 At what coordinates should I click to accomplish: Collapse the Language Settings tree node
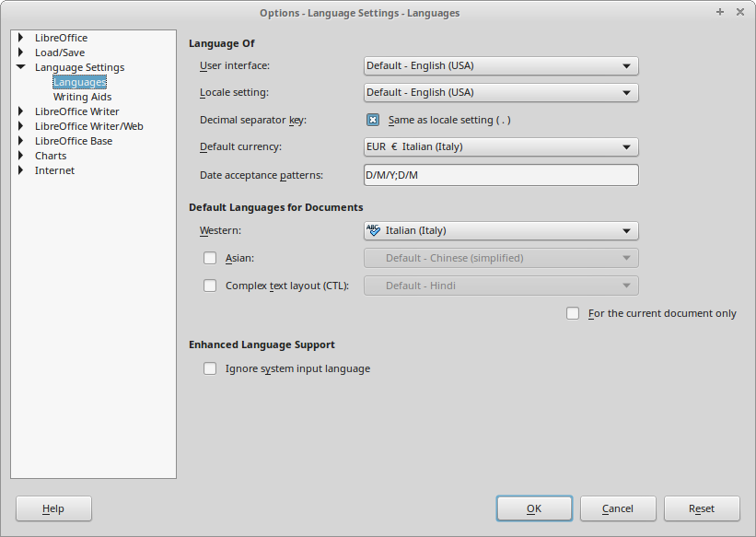coord(20,67)
